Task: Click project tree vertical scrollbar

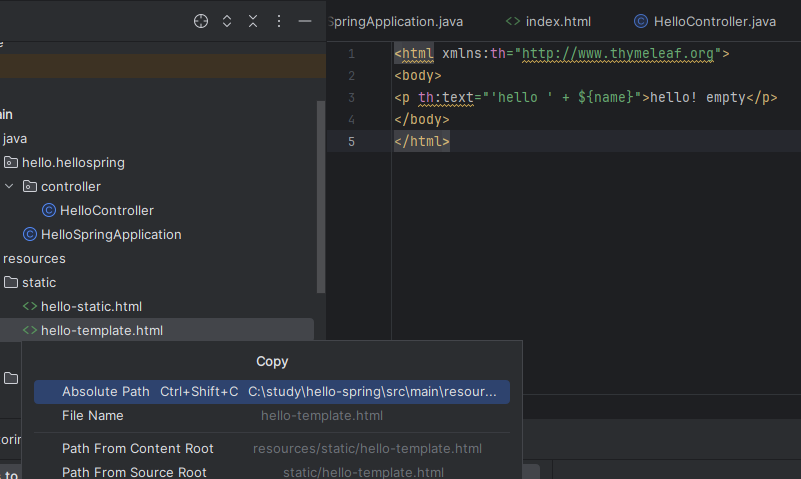Action: 321,197
